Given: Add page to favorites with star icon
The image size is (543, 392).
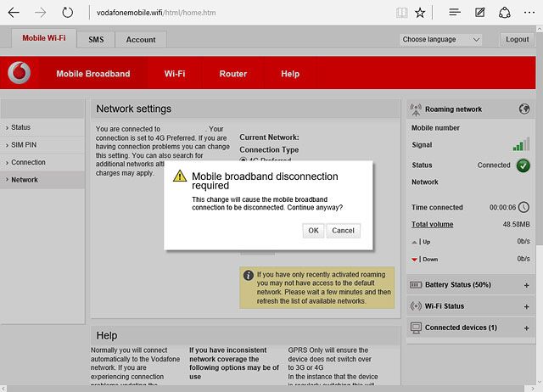Looking at the screenshot, I should tap(420, 13).
